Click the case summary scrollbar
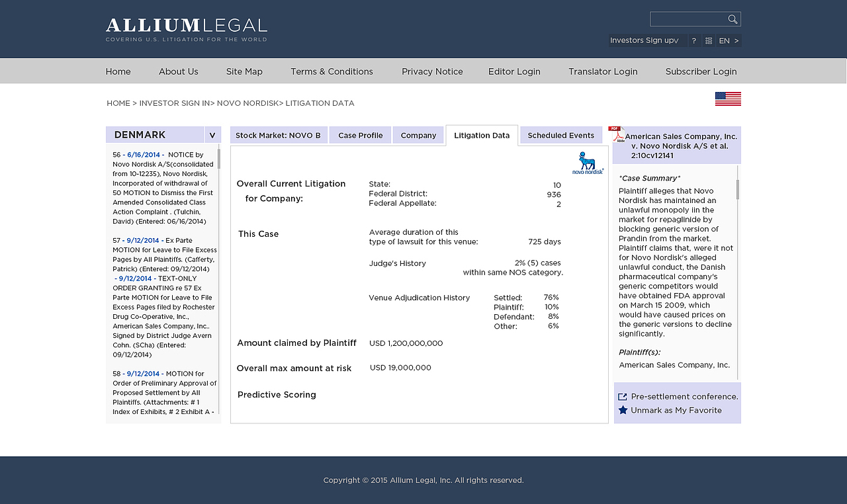The image size is (847, 504). tap(738, 189)
